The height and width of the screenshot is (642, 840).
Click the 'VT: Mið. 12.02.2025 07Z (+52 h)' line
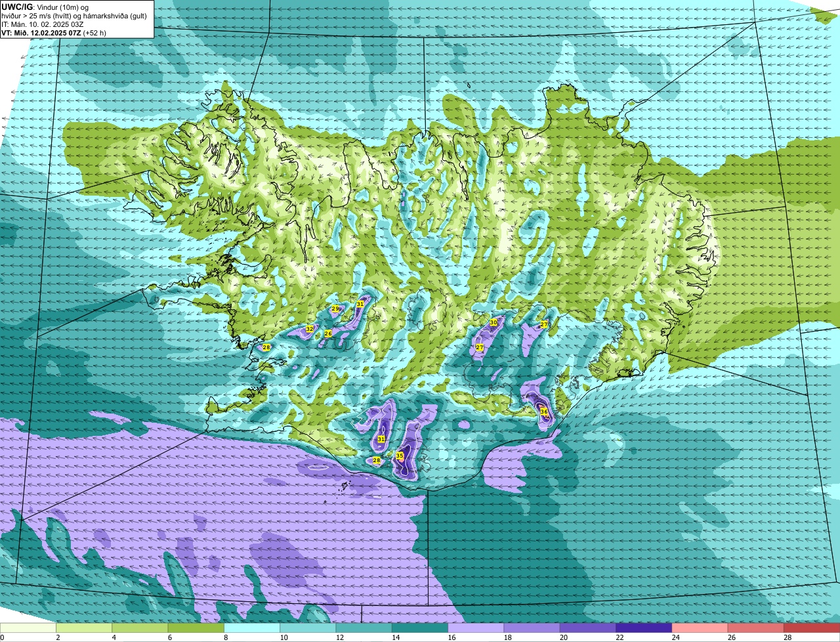pyautogui.click(x=54, y=33)
